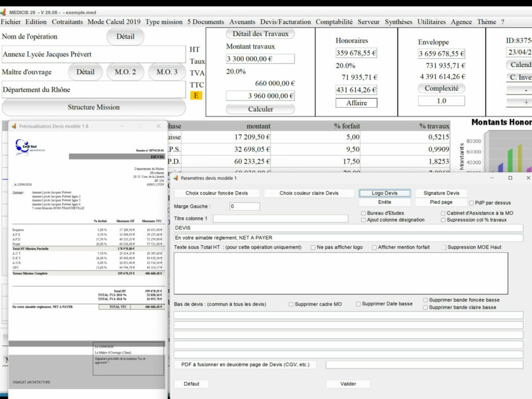Viewport: 532px width, 399px height.
Task: Click the yellow E button beside TTC
Action: click(196, 96)
